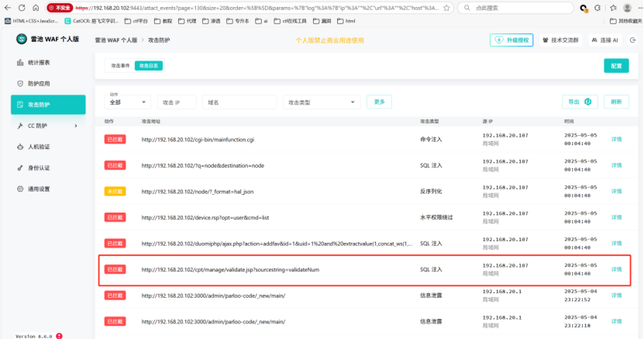Open 详情 for the 23:22:18 parloo-code row
644x339 pixels.
coord(616,321)
